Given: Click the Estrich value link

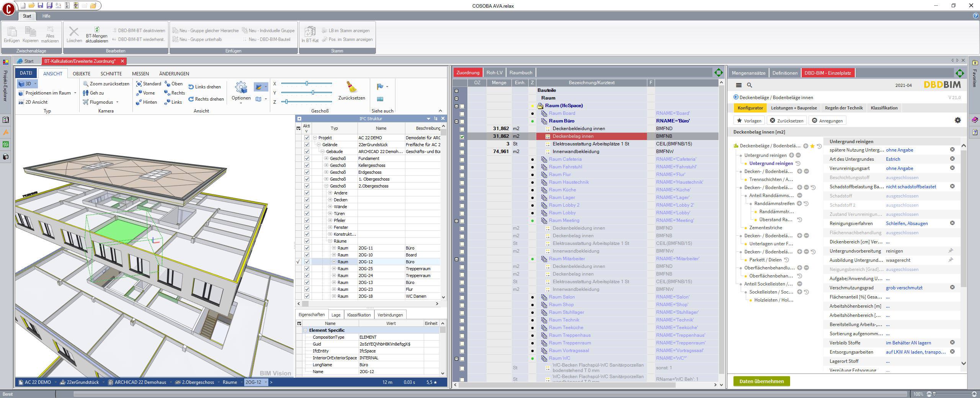Looking at the screenshot, I should [x=893, y=159].
